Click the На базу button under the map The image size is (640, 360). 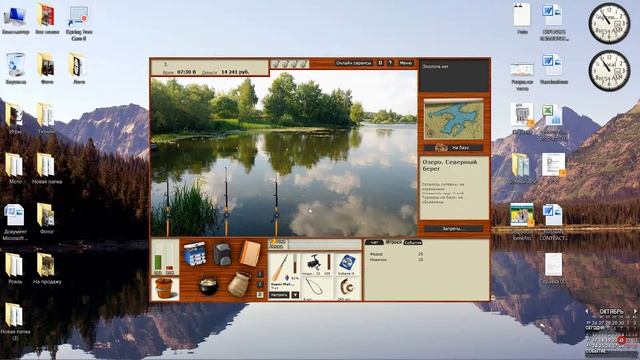tap(453, 147)
